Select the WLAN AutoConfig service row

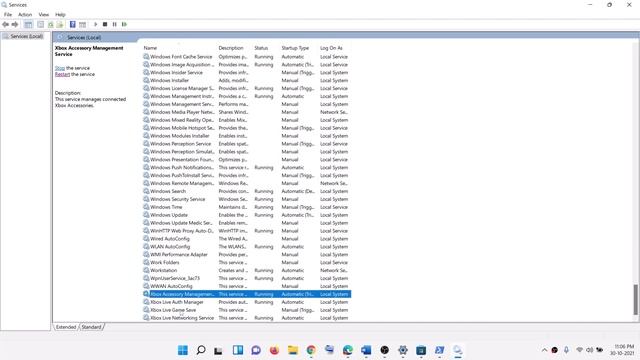coord(247,247)
